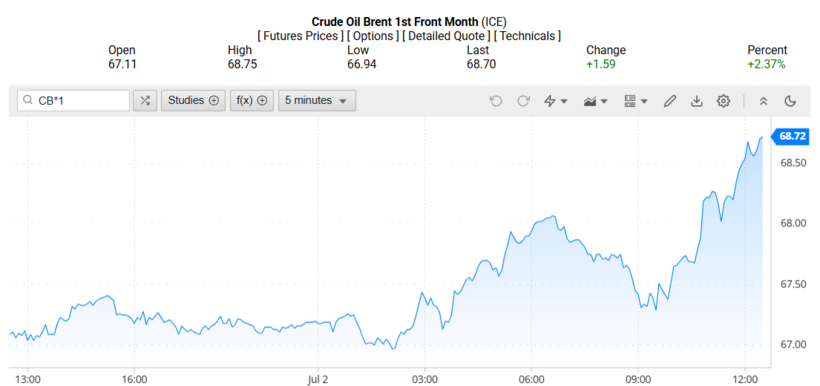Open the Options link

372,36
